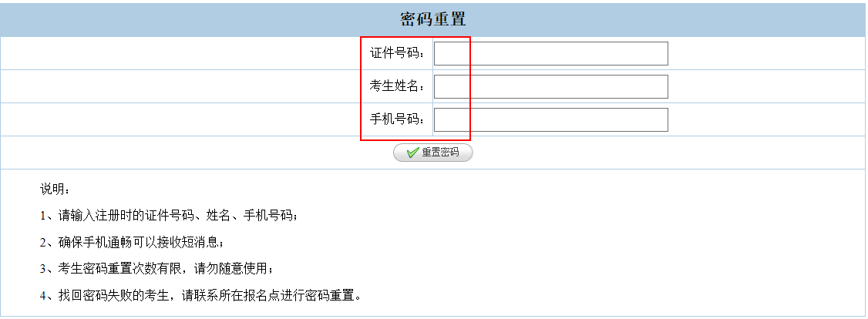868x319 pixels.
Task: Click instruction about keeping phone reachable for SMS
Action: click(140, 243)
